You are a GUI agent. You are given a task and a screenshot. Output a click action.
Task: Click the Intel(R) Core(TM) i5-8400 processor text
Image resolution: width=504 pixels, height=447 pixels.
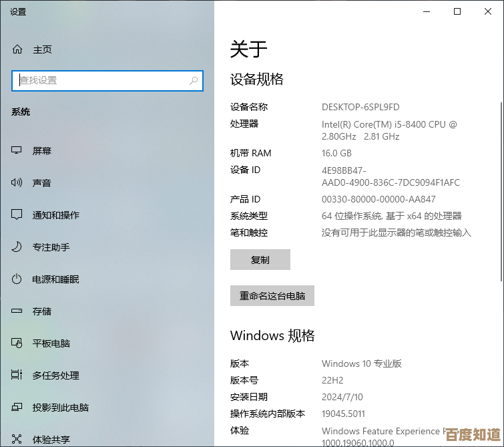[x=389, y=130]
